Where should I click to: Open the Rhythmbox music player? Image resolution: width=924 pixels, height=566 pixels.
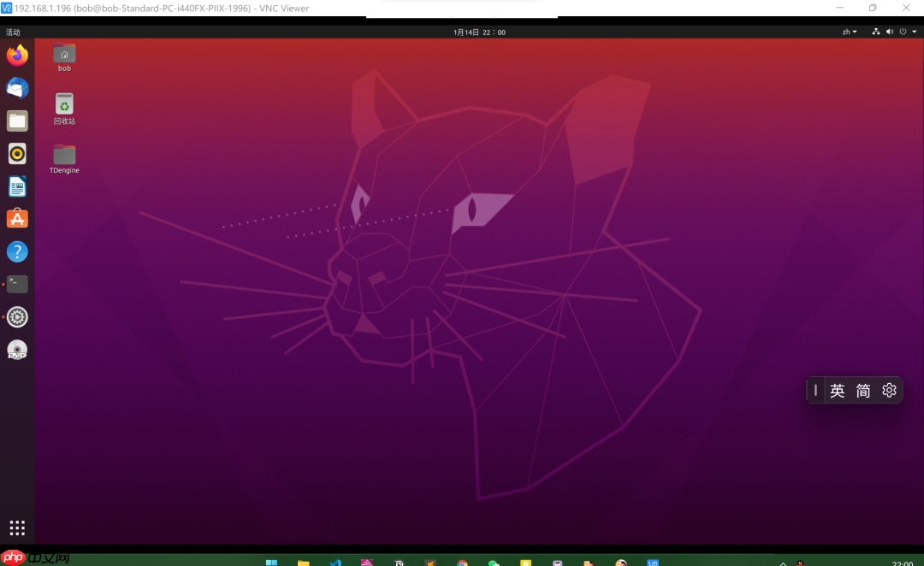17,154
